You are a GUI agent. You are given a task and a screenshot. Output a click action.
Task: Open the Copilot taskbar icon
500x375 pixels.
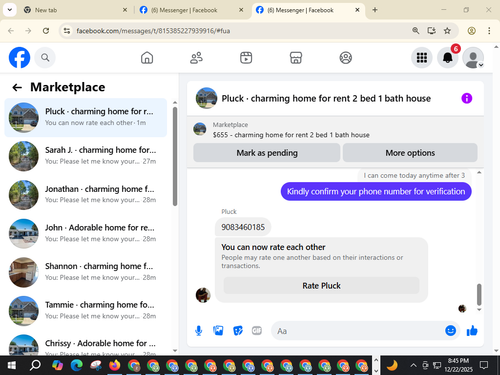coord(58,366)
